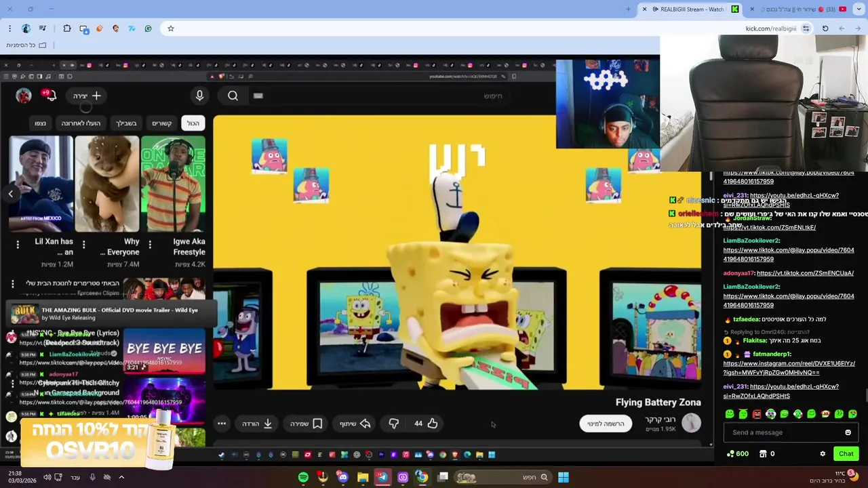Open options menu for Lil Xan short

pos(18,244)
